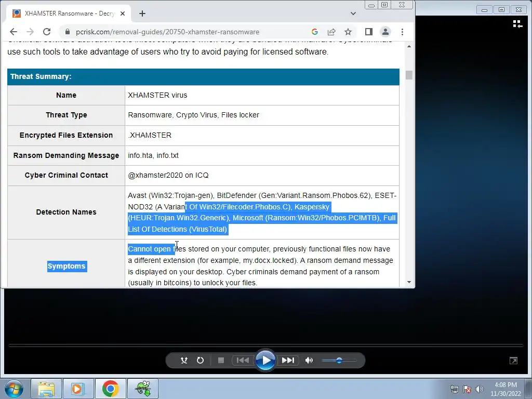532x399 pixels.
Task: Open a new Chrome tab
Action: (x=142, y=14)
